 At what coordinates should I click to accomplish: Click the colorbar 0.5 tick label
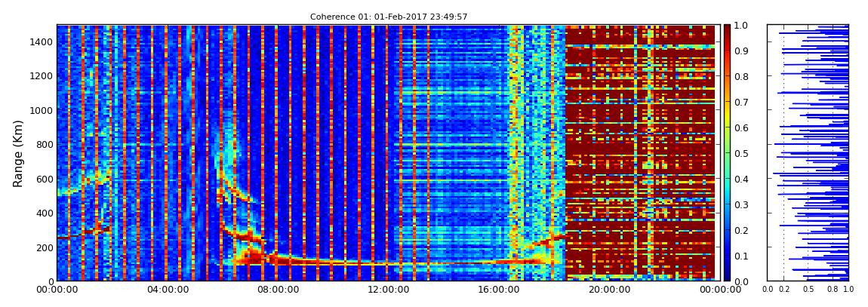(x=742, y=153)
